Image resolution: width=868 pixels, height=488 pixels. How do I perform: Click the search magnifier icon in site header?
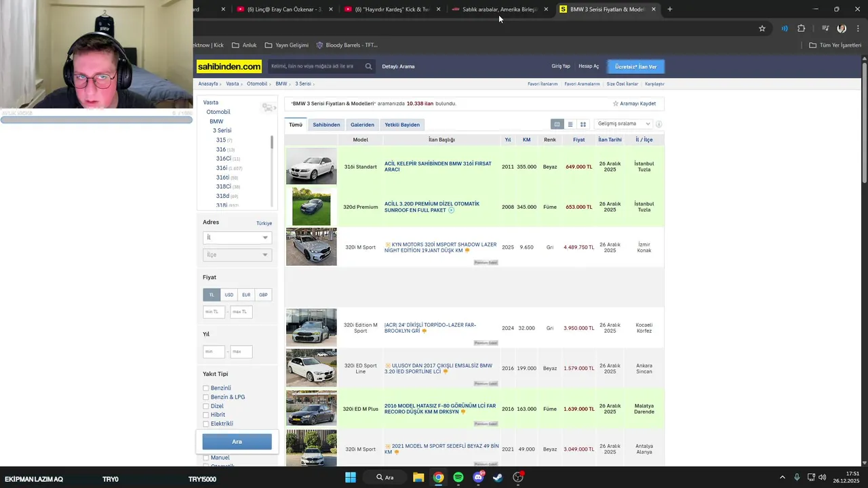(x=368, y=66)
